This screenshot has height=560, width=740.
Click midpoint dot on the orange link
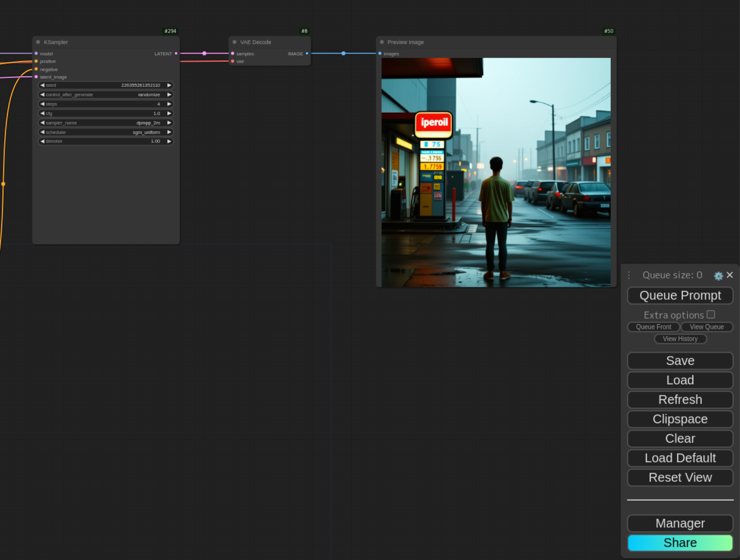[3, 184]
